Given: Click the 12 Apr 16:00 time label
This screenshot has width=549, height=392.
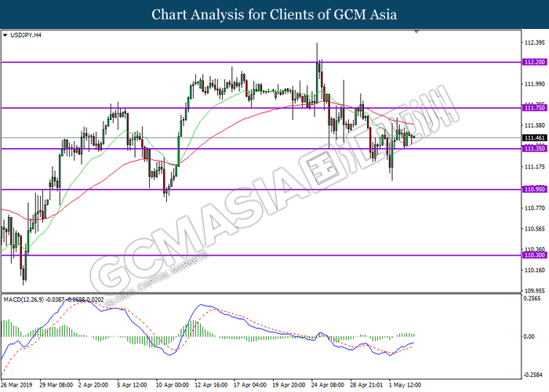Looking at the screenshot, I should (211, 385).
